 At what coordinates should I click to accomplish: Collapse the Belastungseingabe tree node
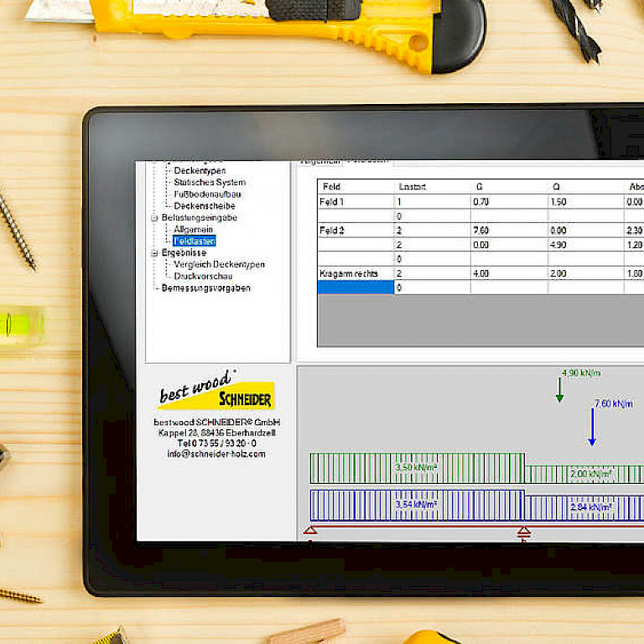tap(154, 218)
